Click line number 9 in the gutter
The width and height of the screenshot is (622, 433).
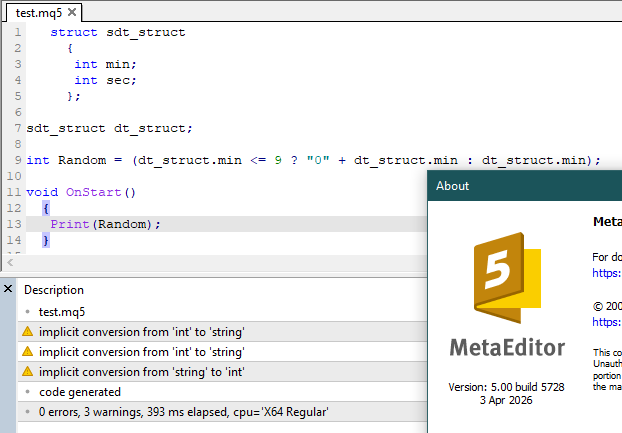pyautogui.click(x=18, y=160)
